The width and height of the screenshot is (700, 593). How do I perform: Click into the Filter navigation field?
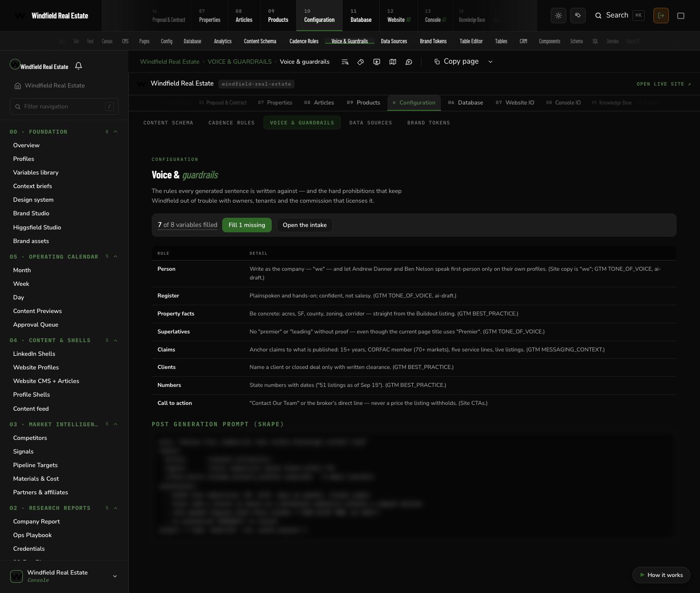[x=64, y=106]
